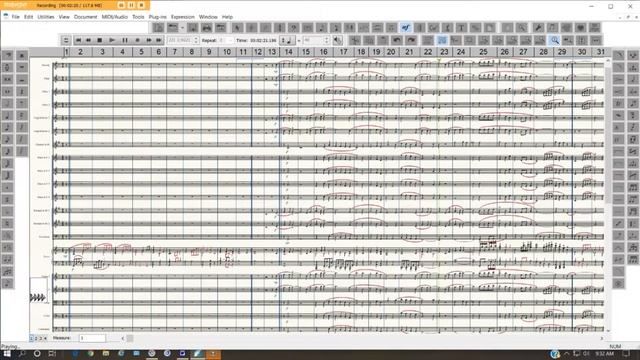The width and height of the screenshot is (640, 360).
Task: Click the system clock showing 9:32 AM
Action: [604, 353]
